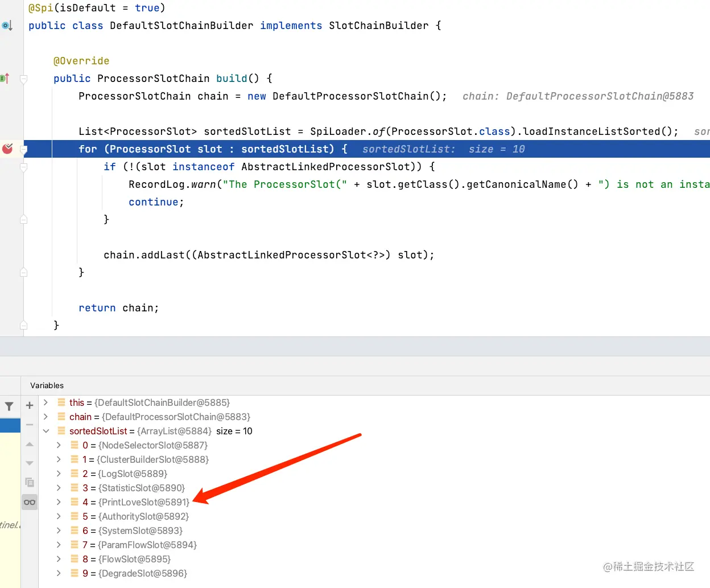Expand element 2 LogSlot

[59, 474]
